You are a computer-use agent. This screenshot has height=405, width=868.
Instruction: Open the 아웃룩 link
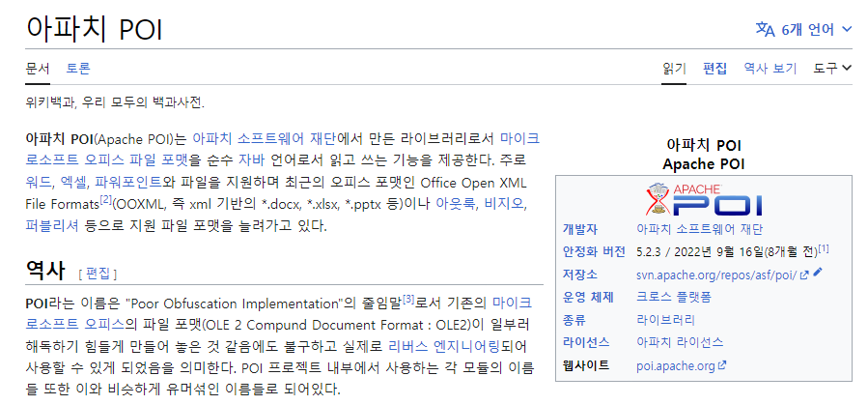(x=455, y=203)
